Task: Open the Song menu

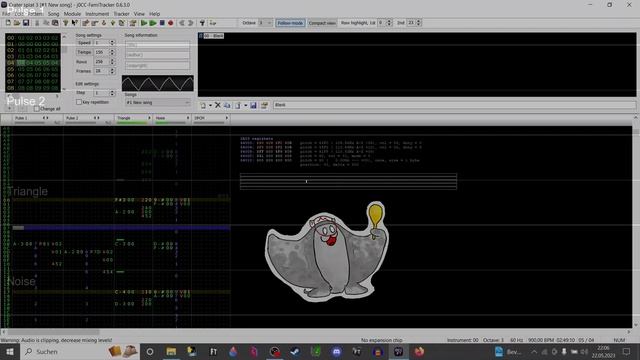Action: point(53,14)
